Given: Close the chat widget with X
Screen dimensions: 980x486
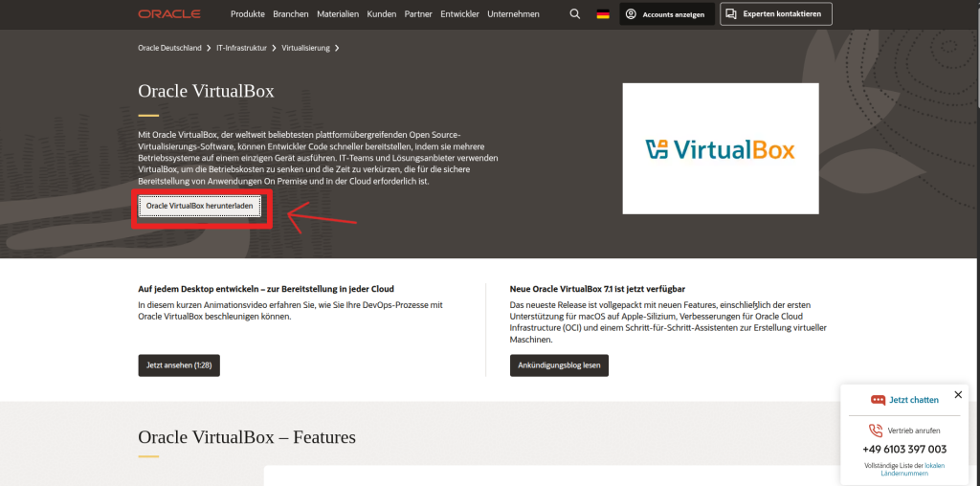Looking at the screenshot, I should point(958,395).
